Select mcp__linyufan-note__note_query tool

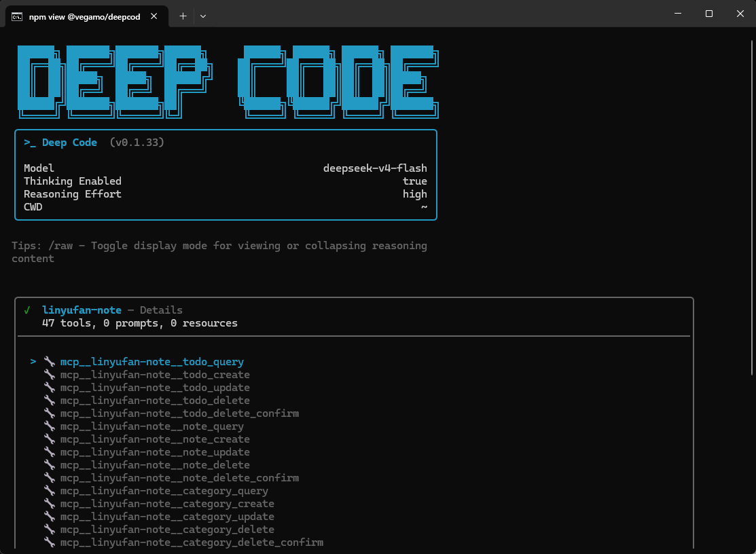152,426
